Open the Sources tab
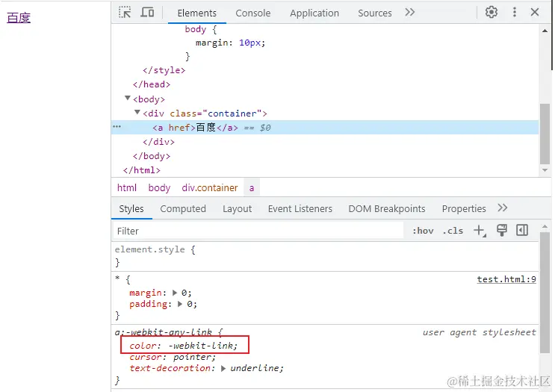The image size is (555, 392). (x=375, y=13)
